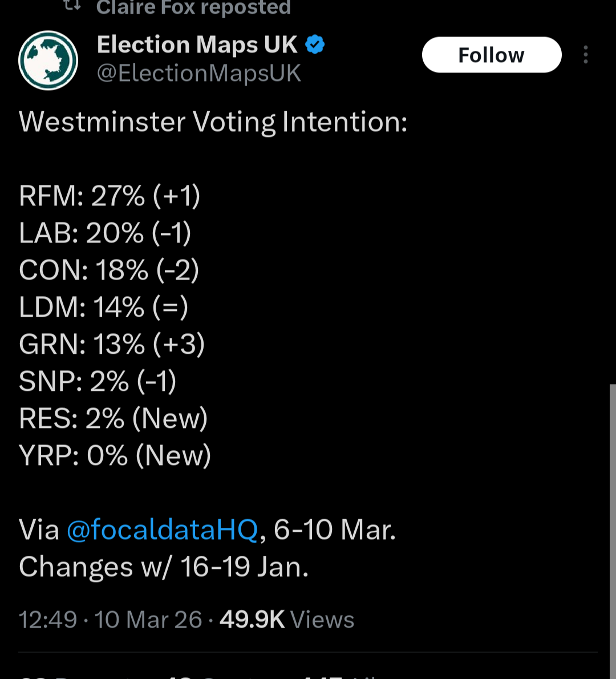Click the Election Maps UK display name
The width and height of the screenshot is (616, 679).
point(197,45)
